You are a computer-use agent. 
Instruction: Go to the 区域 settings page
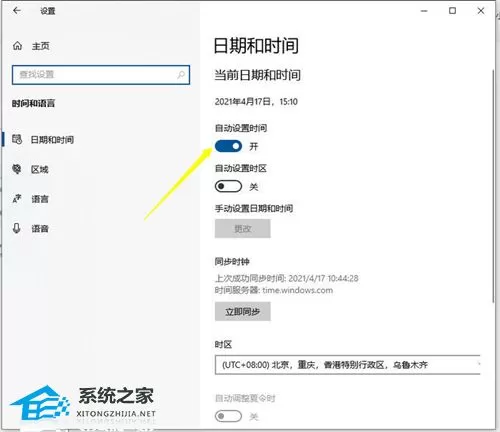point(40,169)
